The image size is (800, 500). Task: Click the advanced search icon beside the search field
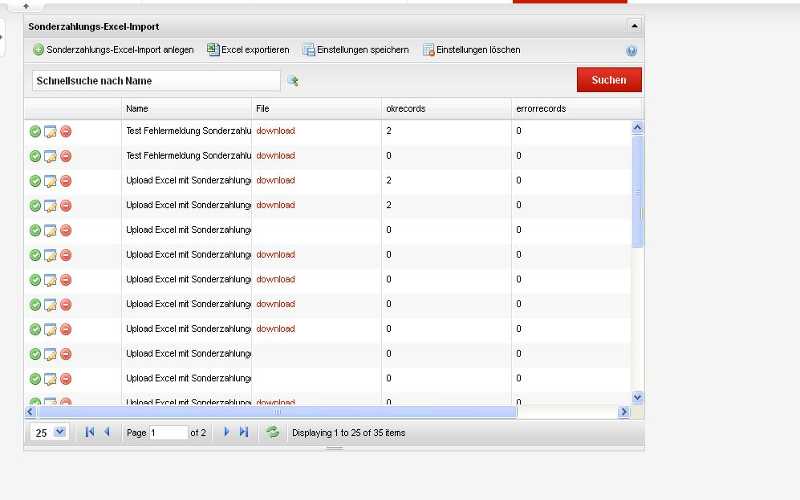coord(293,81)
